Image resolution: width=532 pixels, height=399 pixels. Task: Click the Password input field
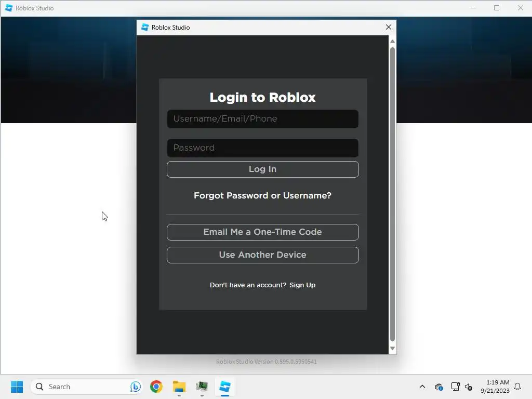[262, 148]
